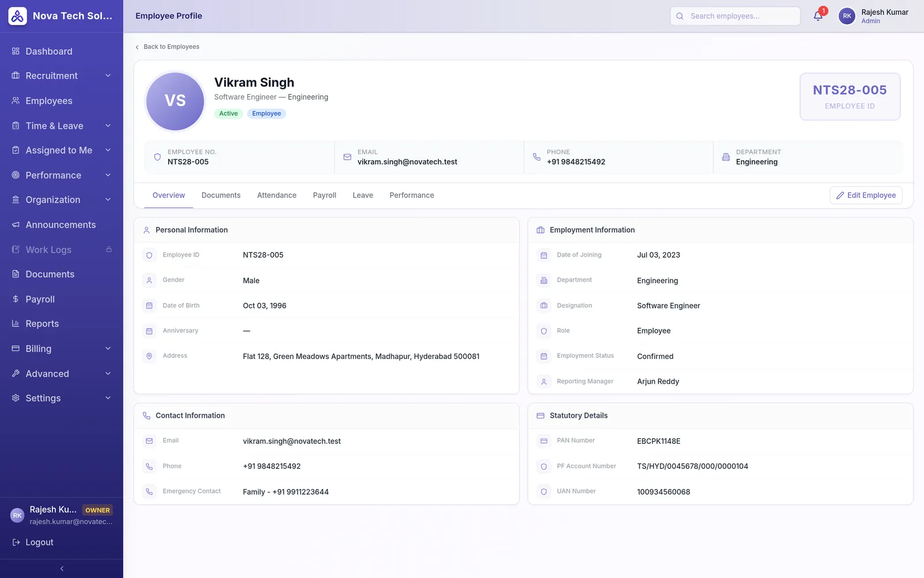Click the Documents file icon in sidebar
The image size is (924, 578).
click(x=16, y=274)
